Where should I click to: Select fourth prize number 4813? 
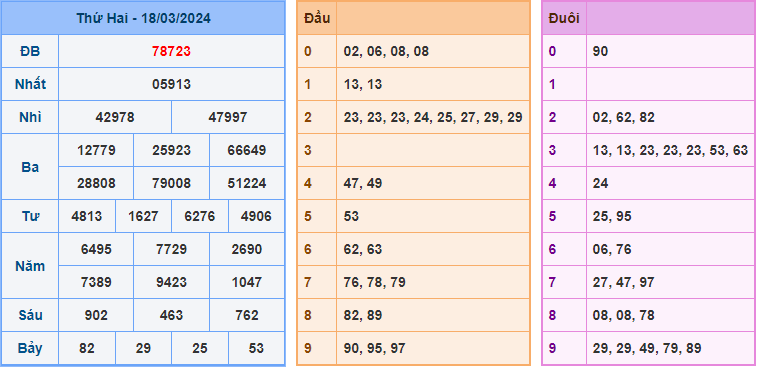coord(87,216)
